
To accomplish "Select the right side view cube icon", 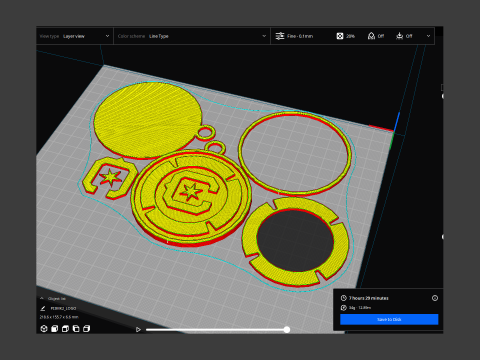I will 87,329.
